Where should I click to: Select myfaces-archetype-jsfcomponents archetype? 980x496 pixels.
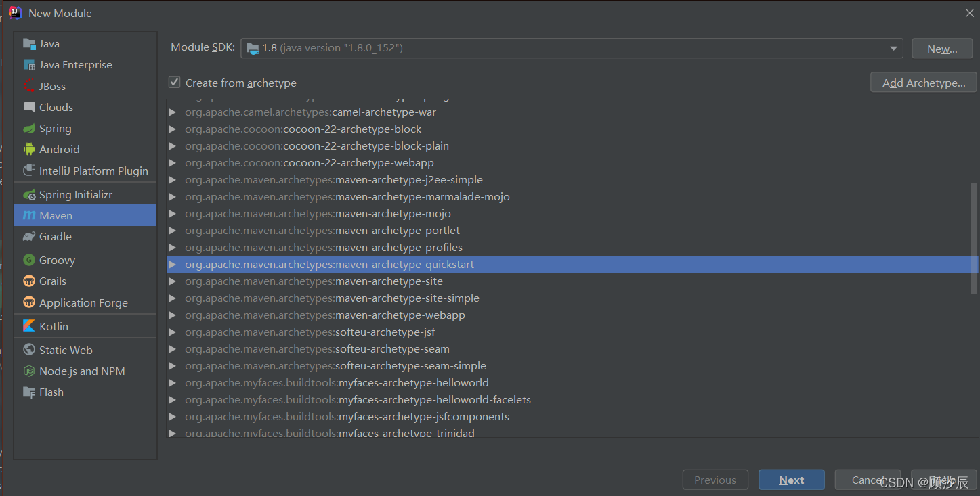(572, 417)
